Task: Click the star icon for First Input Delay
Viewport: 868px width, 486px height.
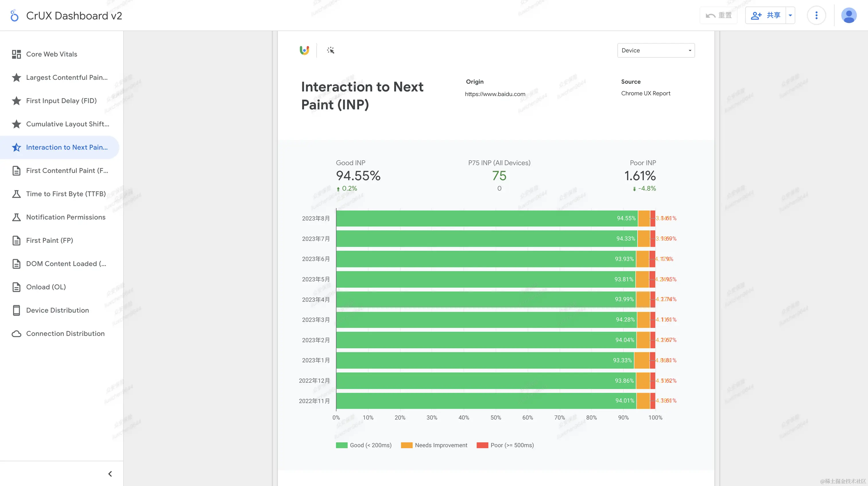Action: pos(16,101)
